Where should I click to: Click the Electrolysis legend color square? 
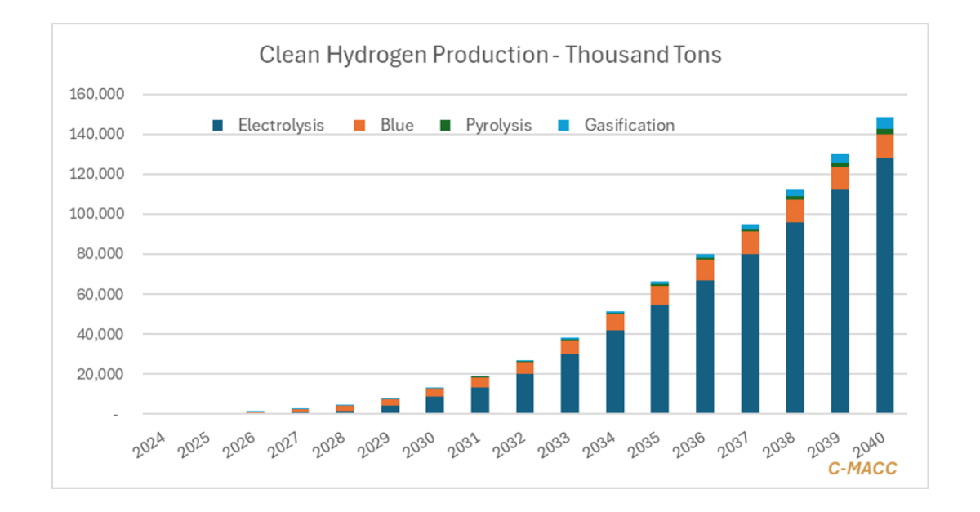coord(218,126)
